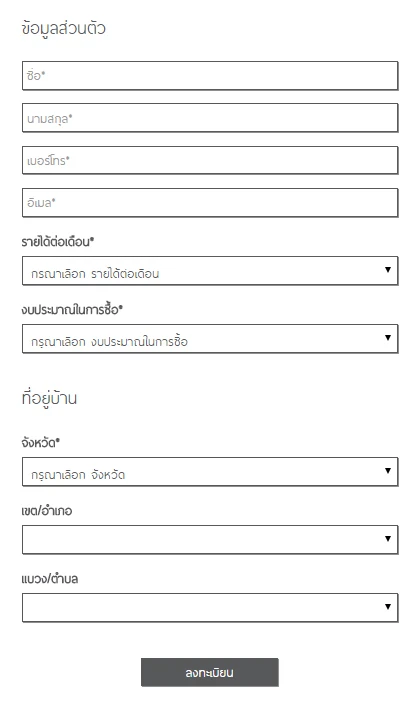Click the down arrow icon beside แขวง/ตำบล box

click(388, 606)
